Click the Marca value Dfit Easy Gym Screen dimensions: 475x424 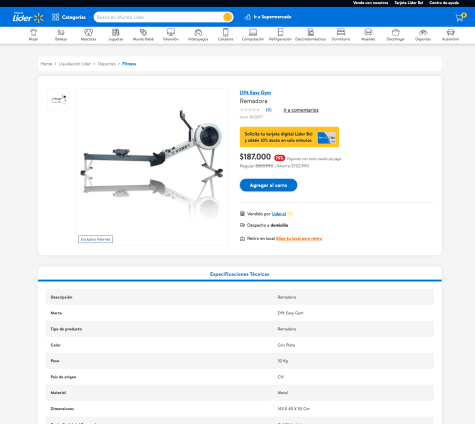click(x=290, y=313)
